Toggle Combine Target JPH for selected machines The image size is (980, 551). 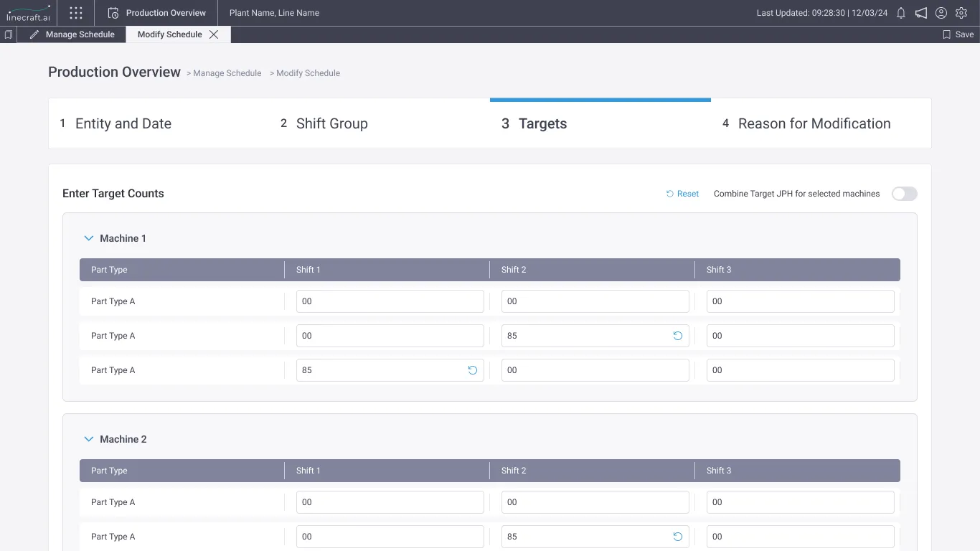[904, 194]
